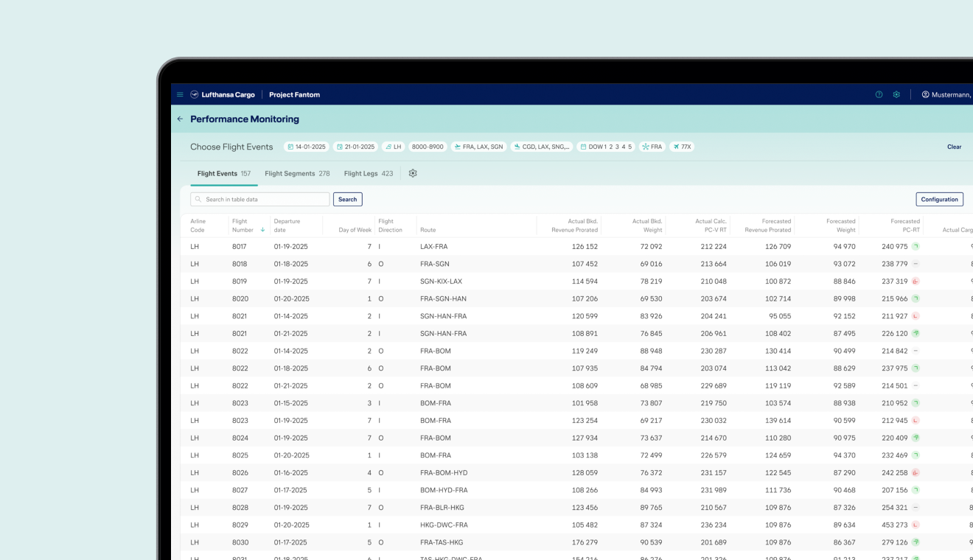Click the trend indicator for flight 8017 row
The height and width of the screenshot is (560, 973).
(x=916, y=247)
